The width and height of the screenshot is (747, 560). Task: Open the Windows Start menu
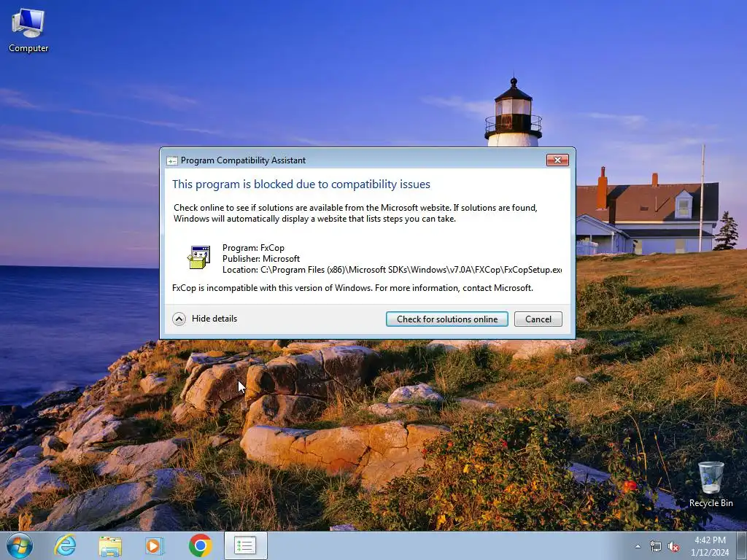click(20, 545)
